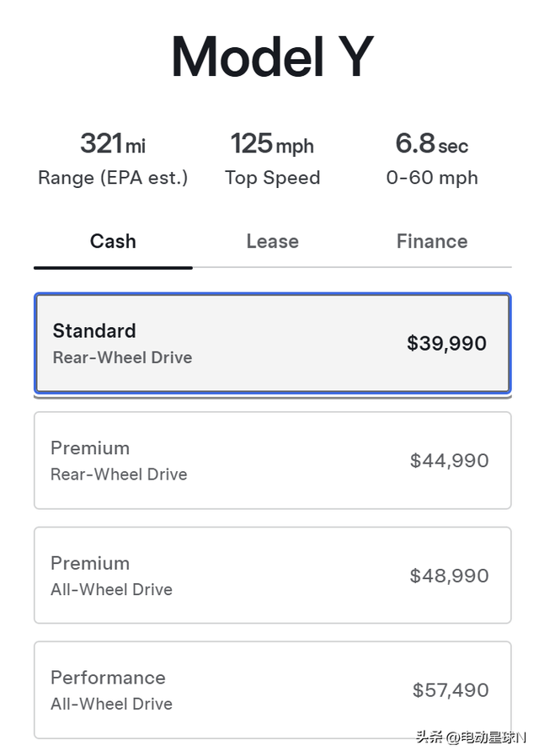Open the Lease tab
539x756 pixels.
(x=272, y=241)
